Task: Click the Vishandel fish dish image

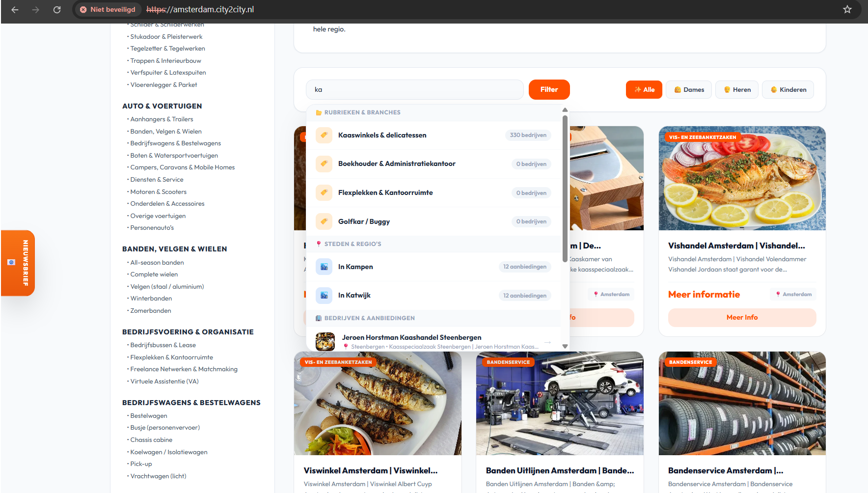Action: (742, 178)
